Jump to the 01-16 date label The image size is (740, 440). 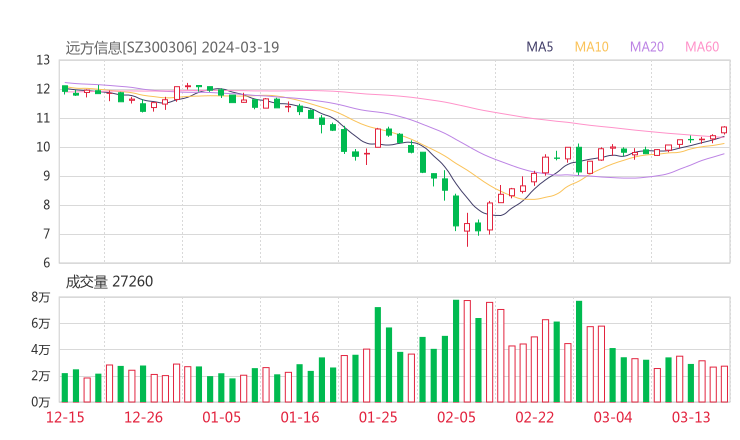tap(300, 418)
